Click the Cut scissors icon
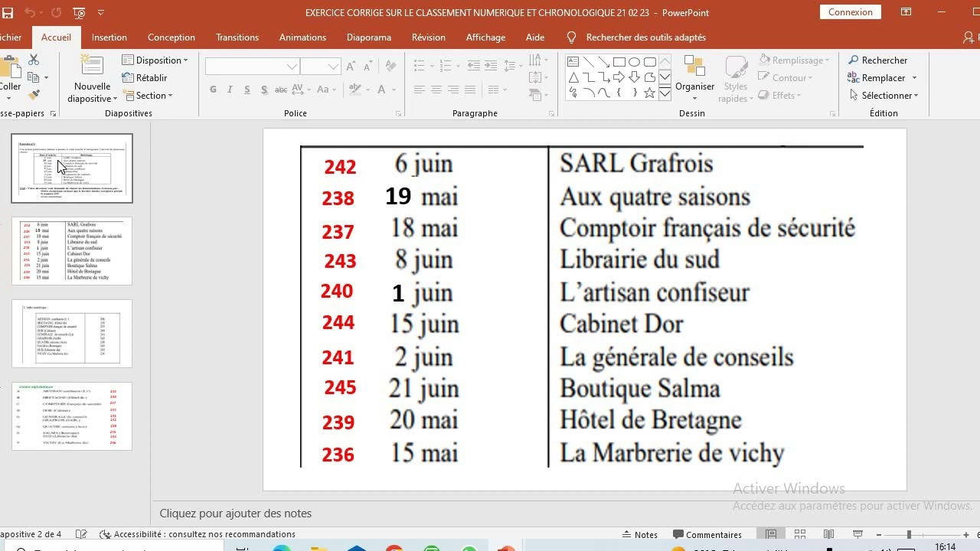The image size is (980, 551). 34,60
